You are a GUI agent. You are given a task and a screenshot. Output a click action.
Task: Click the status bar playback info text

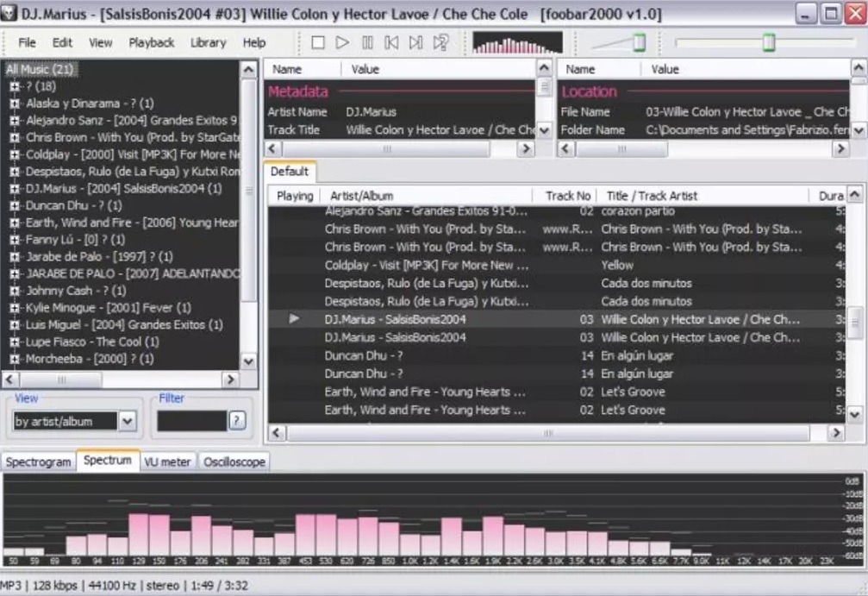point(124,586)
